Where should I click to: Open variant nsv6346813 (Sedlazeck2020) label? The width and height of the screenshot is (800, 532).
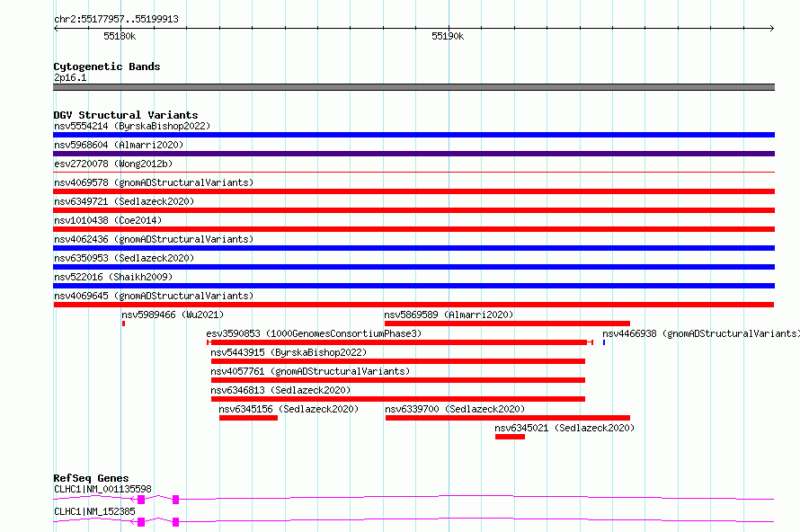tap(280, 390)
